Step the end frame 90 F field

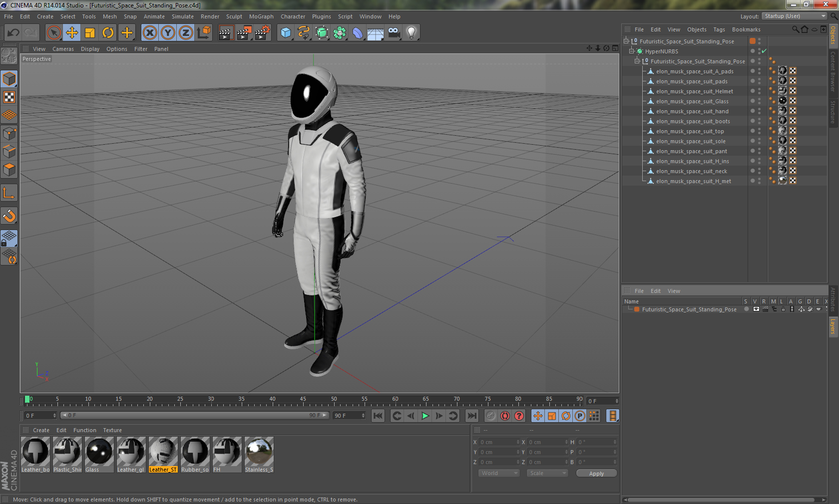pyautogui.click(x=363, y=416)
